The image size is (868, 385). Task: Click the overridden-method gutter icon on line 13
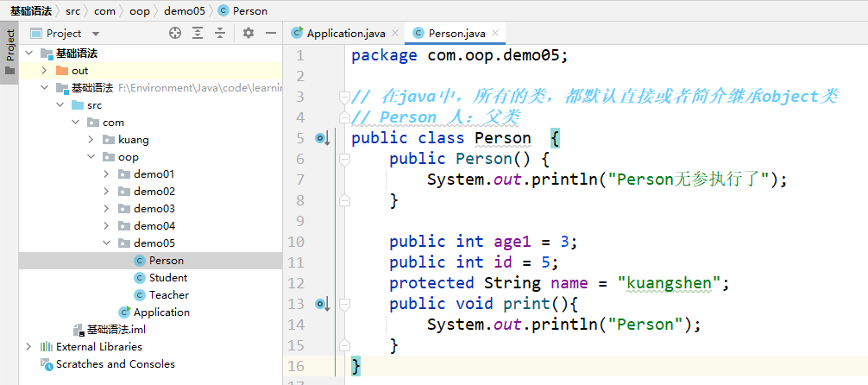pos(322,304)
